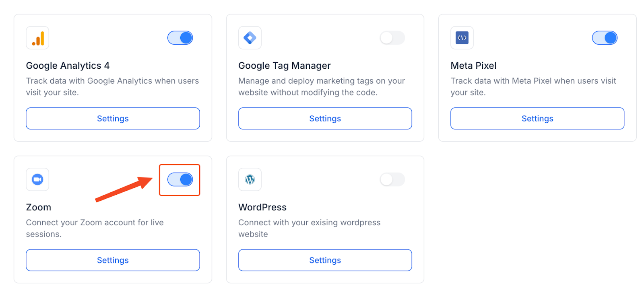Switch off the Zoom integration toggle

pos(180,179)
